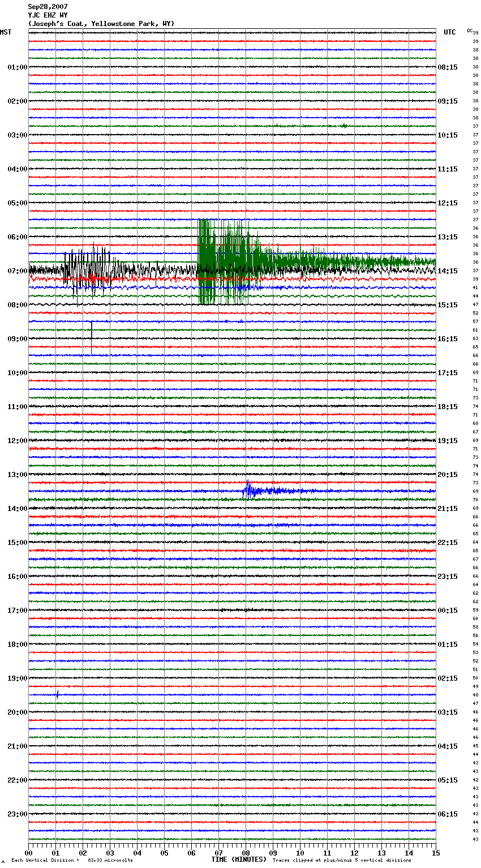Select the 12:00 MST time label

pyautogui.click(x=18, y=441)
